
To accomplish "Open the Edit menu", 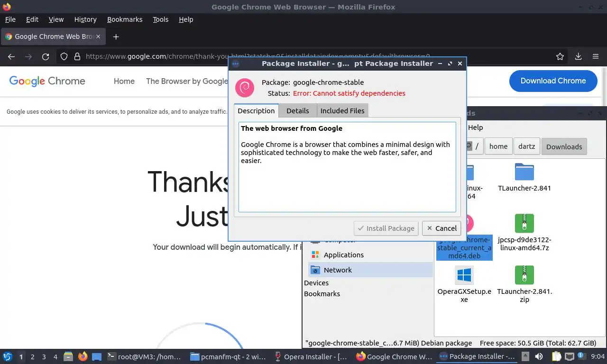I will tap(32, 19).
